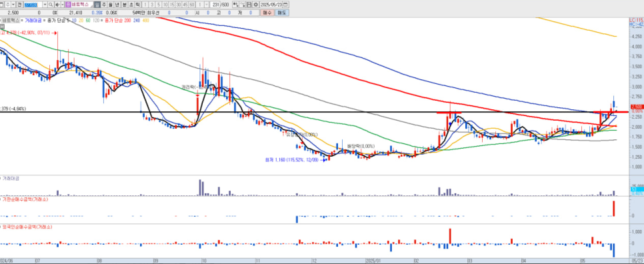This screenshot has width=644, height=264.
Task: Click the 54백만 trading value
Action: pos(139,13)
